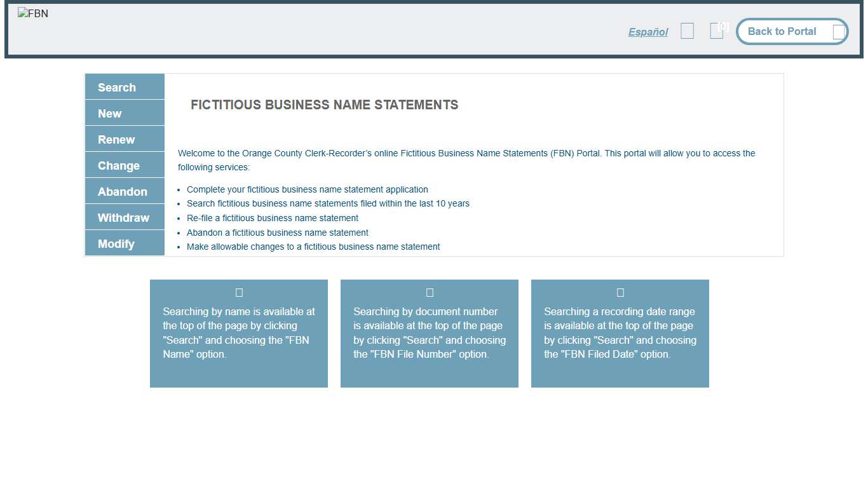Image resolution: width=868 pixels, height=488 pixels.
Task: Click the FBN File Number instruction card
Action: coord(429,333)
